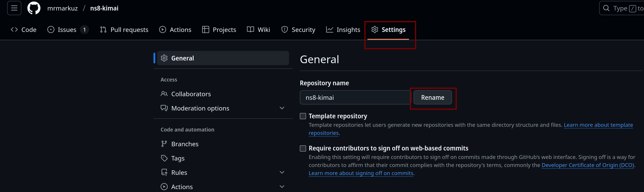Open the Projects tab
This screenshot has height=192, width=644.
[x=219, y=29]
